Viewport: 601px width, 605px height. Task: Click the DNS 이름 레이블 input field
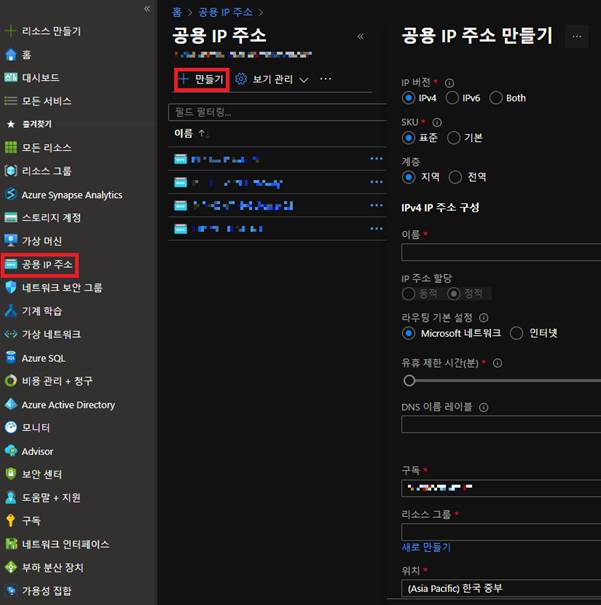[x=501, y=424]
